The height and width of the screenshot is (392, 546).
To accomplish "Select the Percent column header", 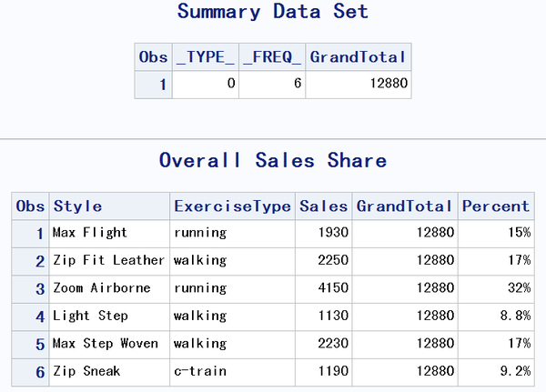I will coord(496,206).
